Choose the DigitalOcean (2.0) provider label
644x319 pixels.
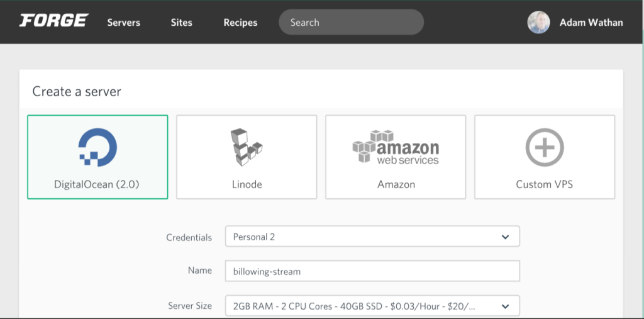(x=97, y=184)
